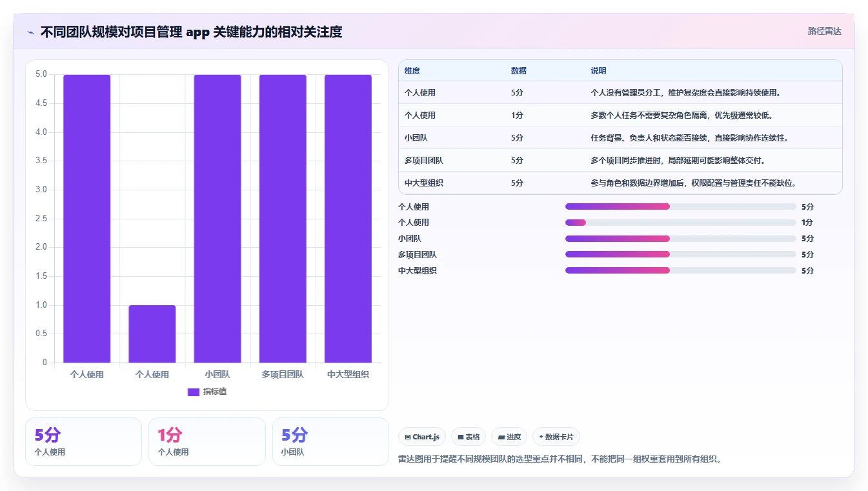This screenshot has width=868, height=491.
Task: Click 多项目团队 in the table's 维度 column
Action: pos(424,161)
